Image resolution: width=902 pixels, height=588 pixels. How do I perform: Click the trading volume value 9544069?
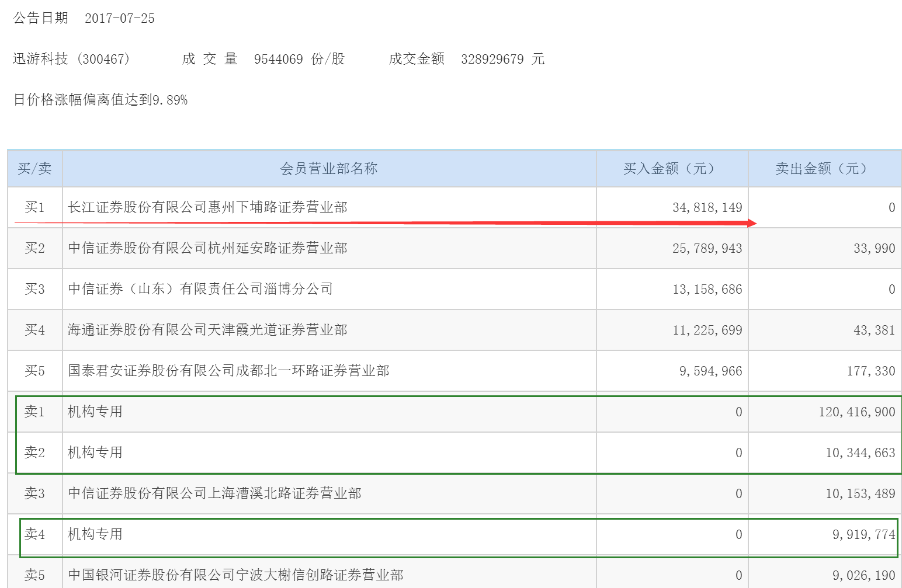[279, 59]
